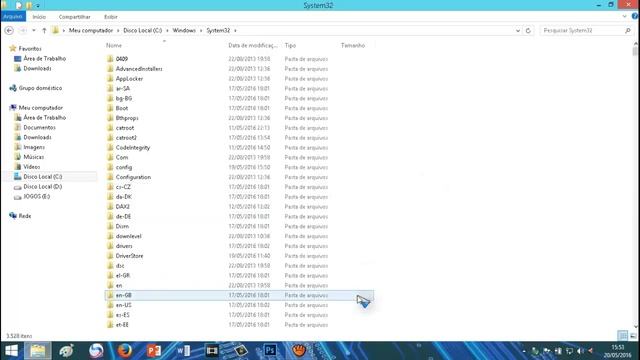This screenshot has height=360, width=640.
Task: Select Favoritos in navigation pane
Action: coord(30,49)
